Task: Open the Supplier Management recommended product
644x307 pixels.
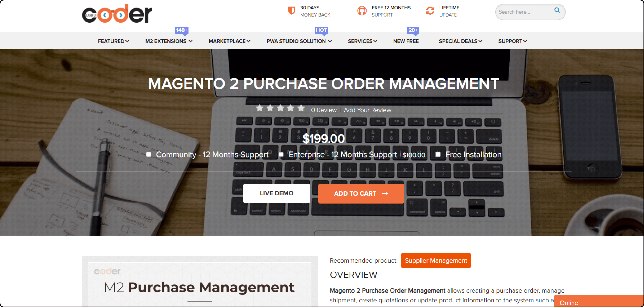Action: click(x=436, y=260)
